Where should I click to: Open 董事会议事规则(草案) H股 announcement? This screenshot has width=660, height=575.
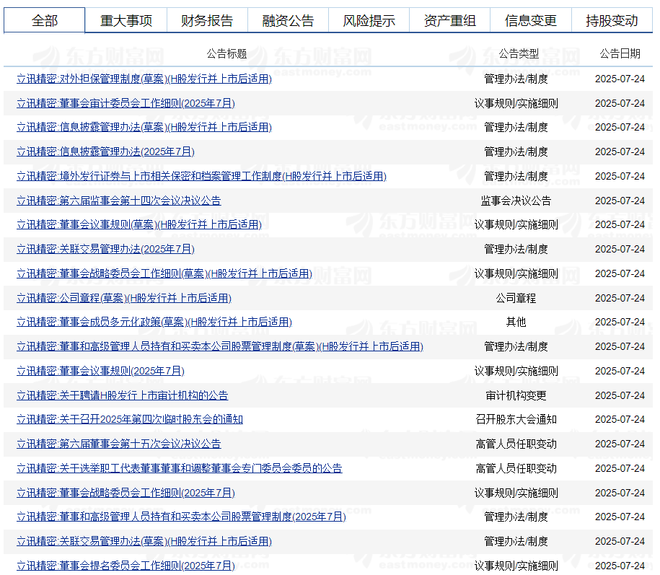pos(139,224)
